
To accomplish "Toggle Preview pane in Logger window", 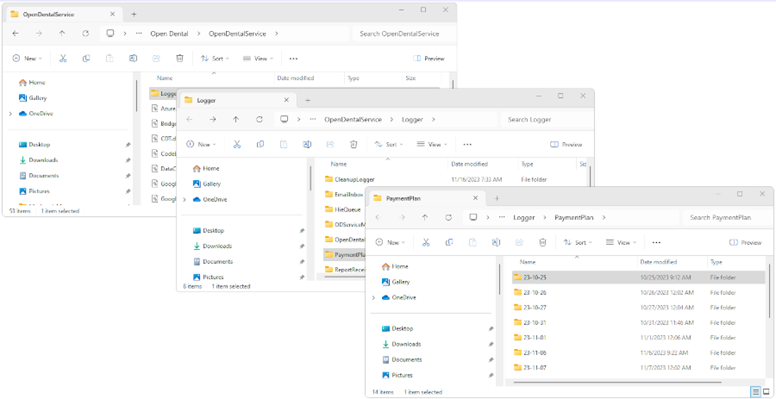I will coord(566,145).
